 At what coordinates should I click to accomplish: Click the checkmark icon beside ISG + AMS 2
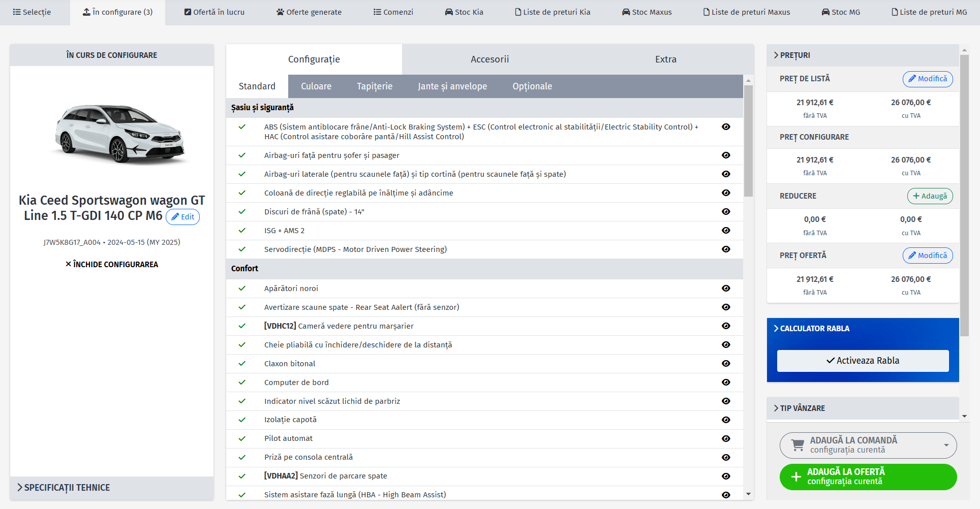[242, 231]
